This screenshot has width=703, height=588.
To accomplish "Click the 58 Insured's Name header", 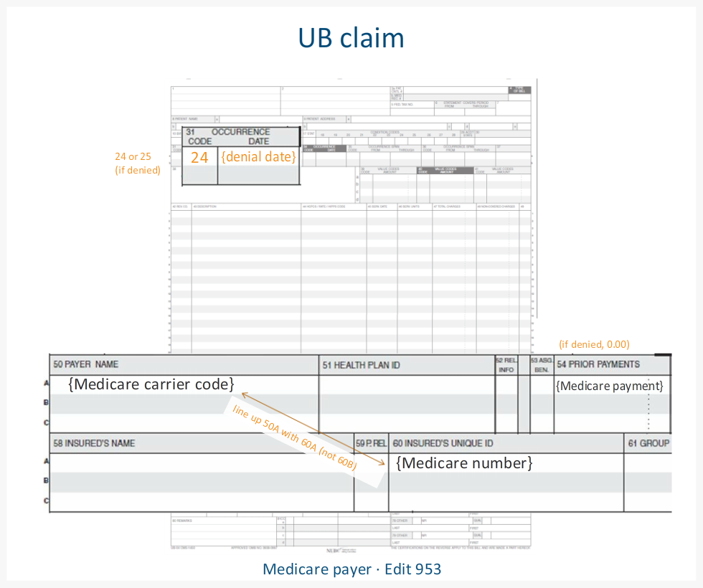I will pyautogui.click(x=94, y=443).
